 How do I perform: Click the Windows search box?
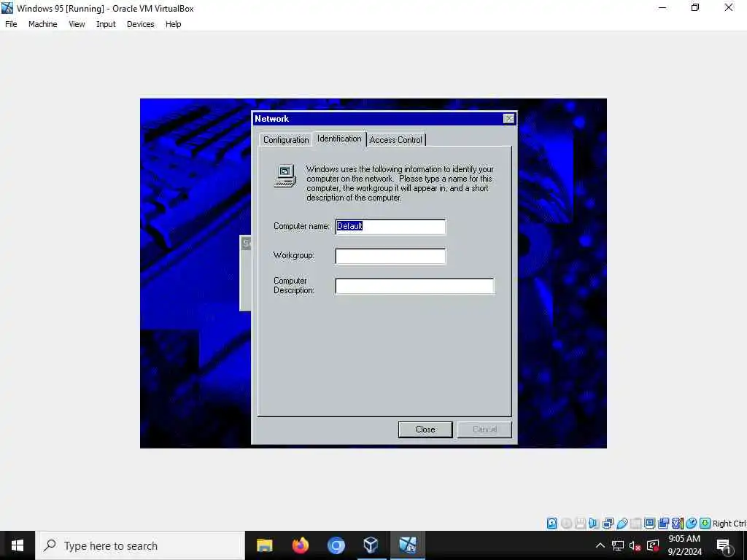141,545
